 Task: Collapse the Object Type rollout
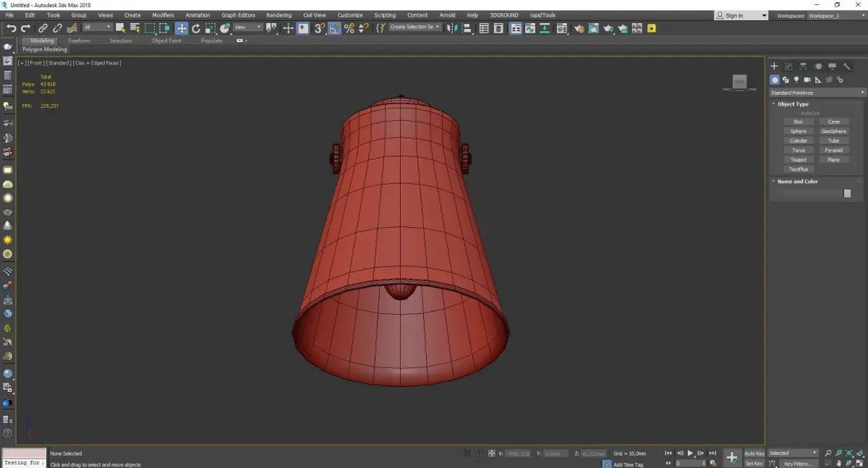click(793, 104)
